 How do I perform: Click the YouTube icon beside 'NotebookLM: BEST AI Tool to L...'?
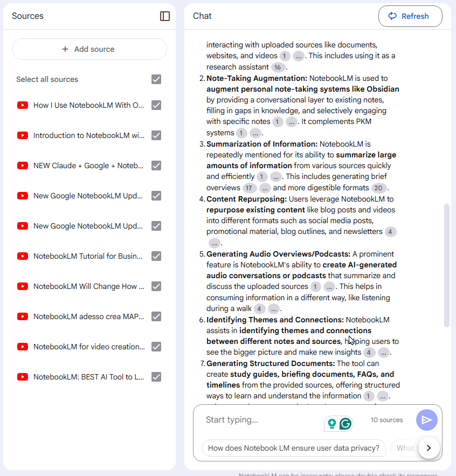(23, 377)
